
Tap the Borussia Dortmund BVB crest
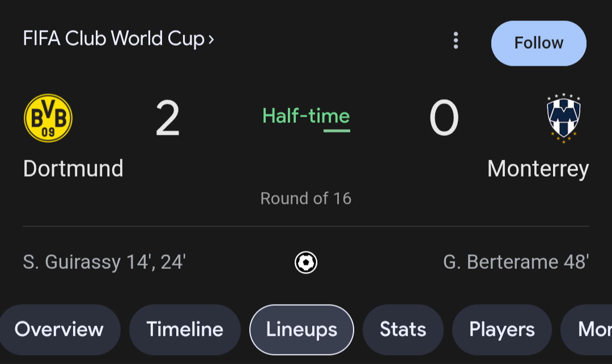point(48,118)
